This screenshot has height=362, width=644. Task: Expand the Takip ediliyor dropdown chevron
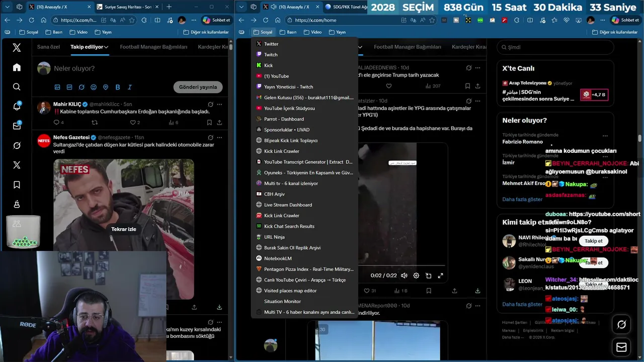107,47
